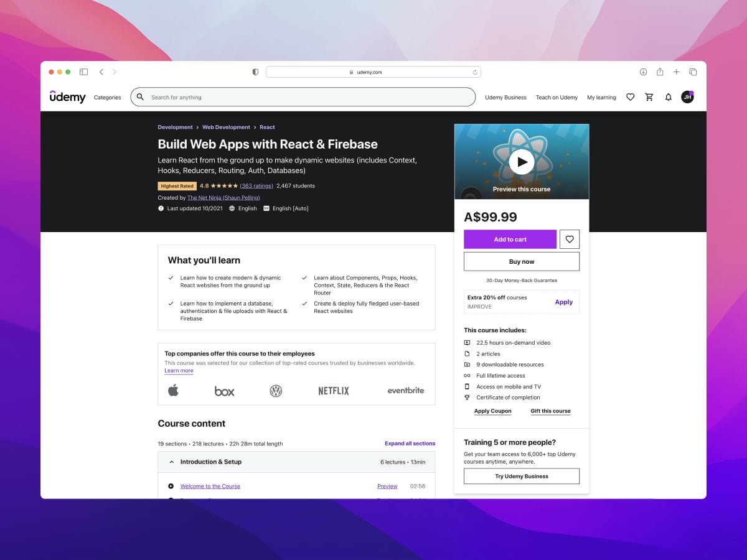The width and height of the screenshot is (747, 560).
Task: Open the 363 ratings link
Action: (256, 185)
